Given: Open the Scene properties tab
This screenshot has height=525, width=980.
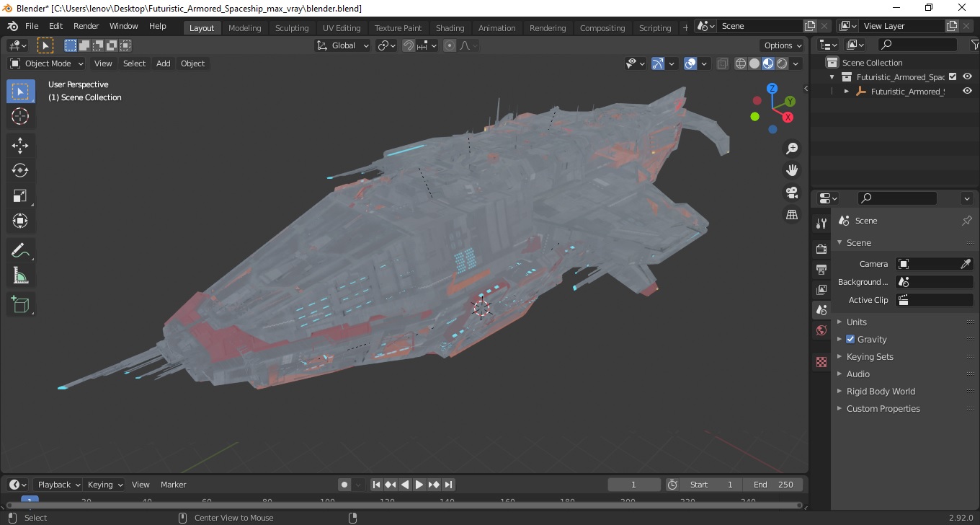Looking at the screenshot, I should tap(821, 310).
